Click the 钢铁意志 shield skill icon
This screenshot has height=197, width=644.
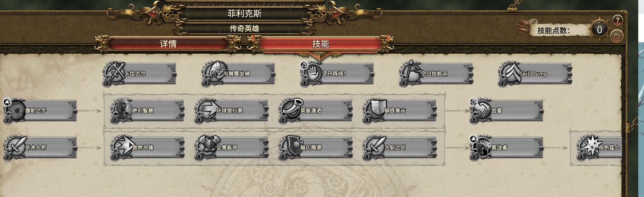tap(374, 109)
